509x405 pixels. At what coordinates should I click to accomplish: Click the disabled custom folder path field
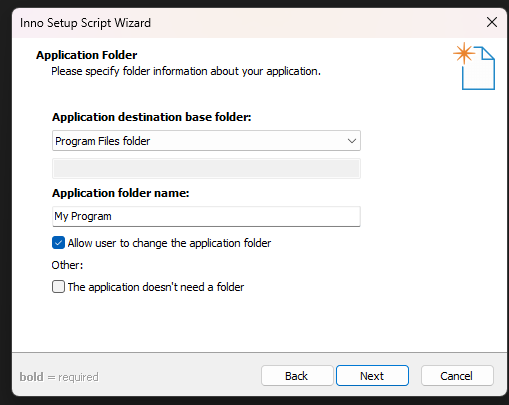(206, 168)
